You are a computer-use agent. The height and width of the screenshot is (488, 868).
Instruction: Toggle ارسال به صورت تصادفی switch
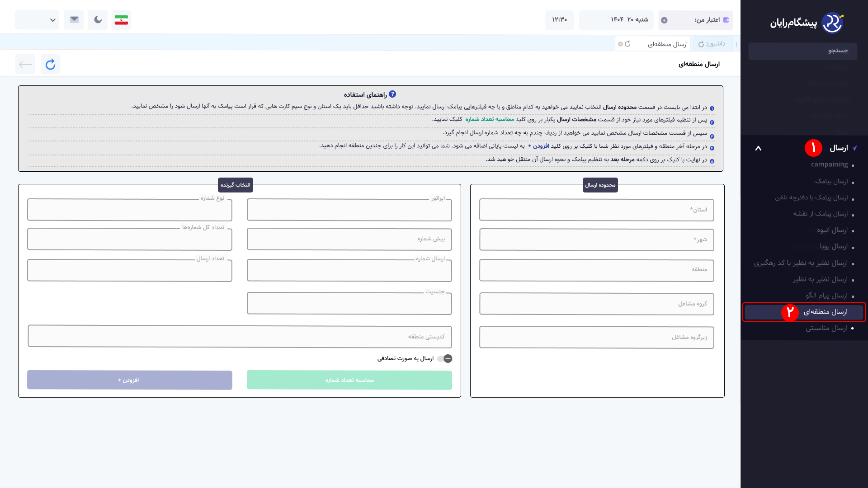(x=444, y=358)
